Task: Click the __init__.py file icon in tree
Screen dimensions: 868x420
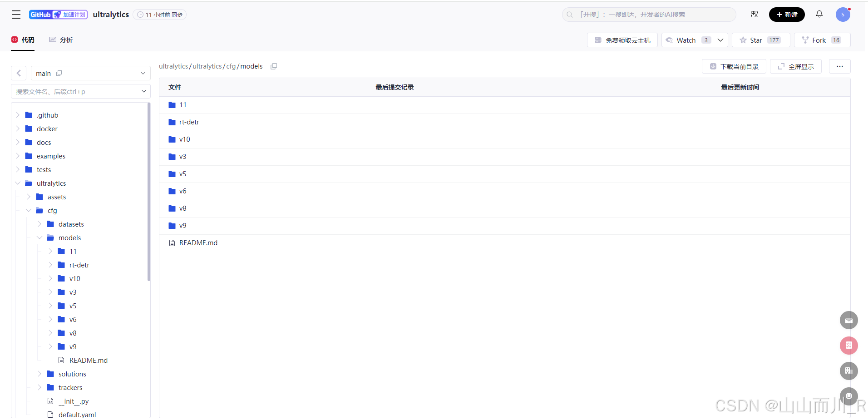Action: tap(50, 401)
